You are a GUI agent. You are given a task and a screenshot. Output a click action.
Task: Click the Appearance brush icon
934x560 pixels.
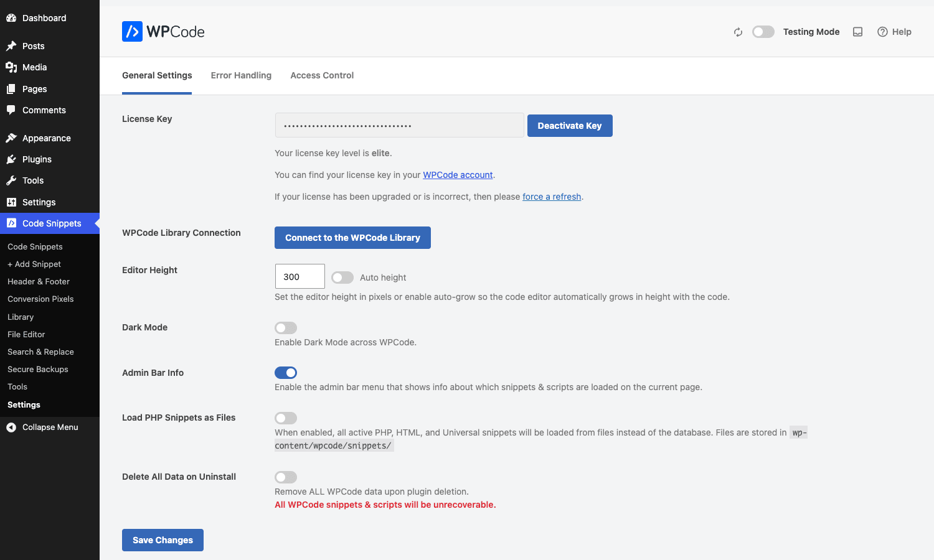click(x=11, y=138)
